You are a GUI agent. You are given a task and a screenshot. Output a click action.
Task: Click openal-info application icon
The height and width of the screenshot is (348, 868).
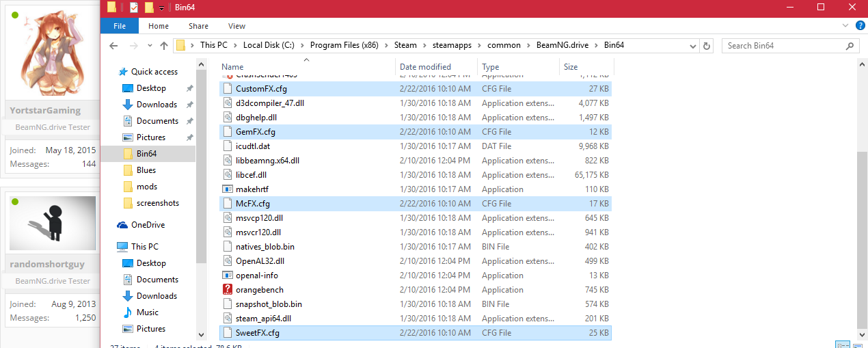coord(228,276)
